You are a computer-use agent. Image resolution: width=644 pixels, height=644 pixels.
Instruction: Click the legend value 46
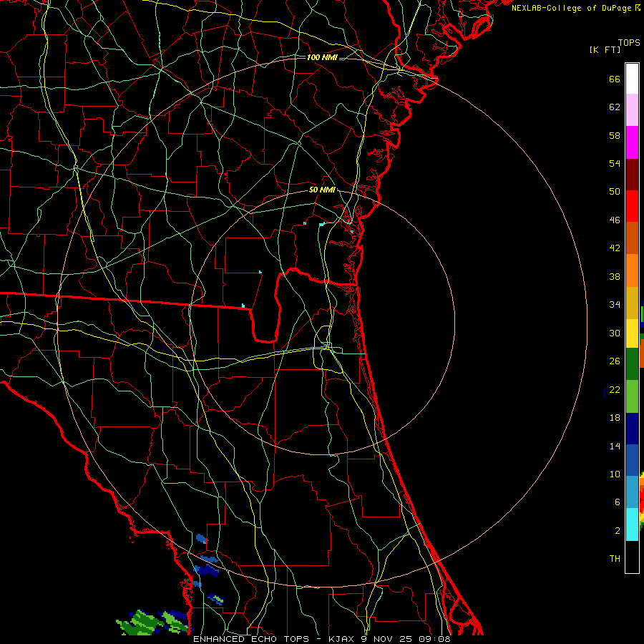(615, 220)
